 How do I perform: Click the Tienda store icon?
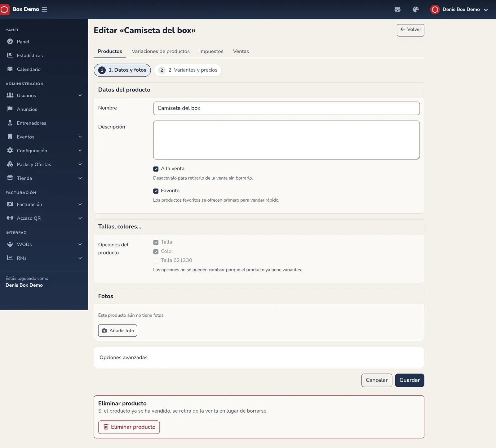point(10,178)
